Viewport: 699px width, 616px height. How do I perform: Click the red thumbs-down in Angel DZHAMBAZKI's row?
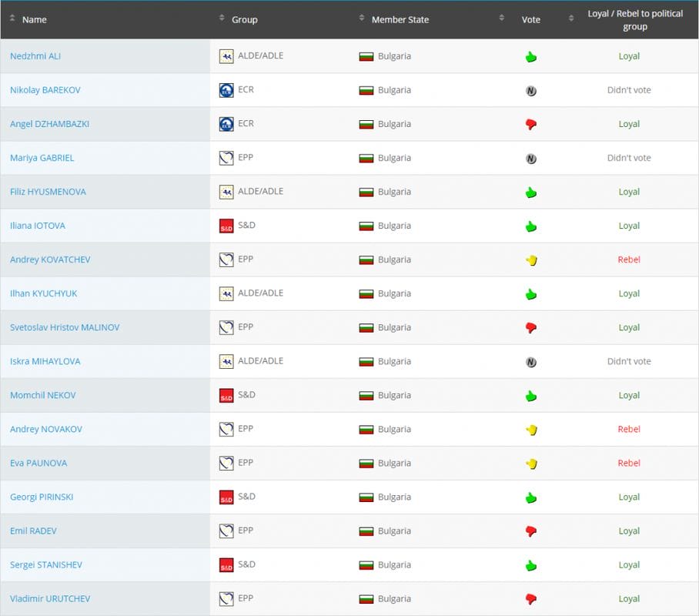click(530, 124)
